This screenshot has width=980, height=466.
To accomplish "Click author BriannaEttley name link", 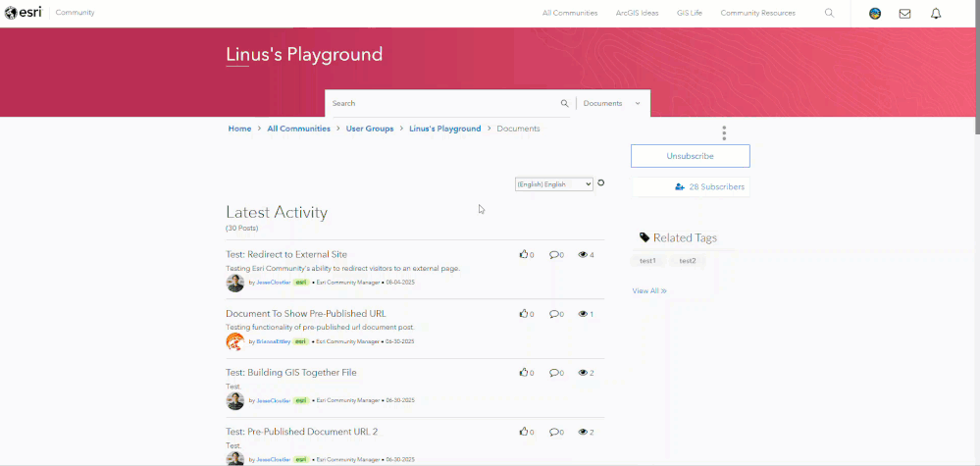I will click(x=274, y=341).
